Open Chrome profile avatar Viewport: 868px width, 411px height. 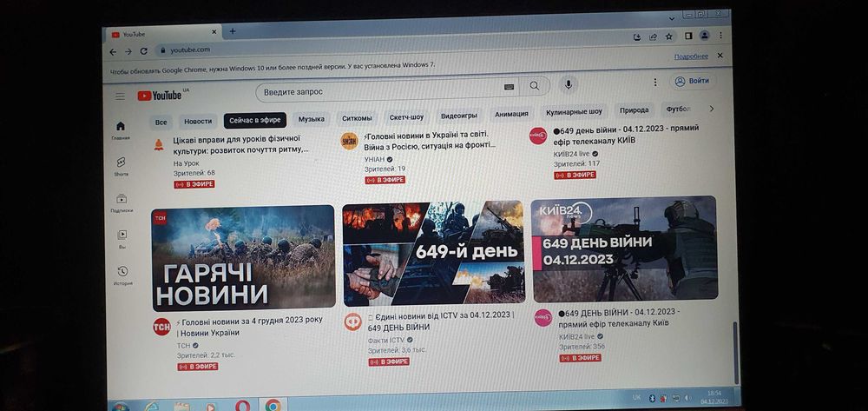(704, 36)
